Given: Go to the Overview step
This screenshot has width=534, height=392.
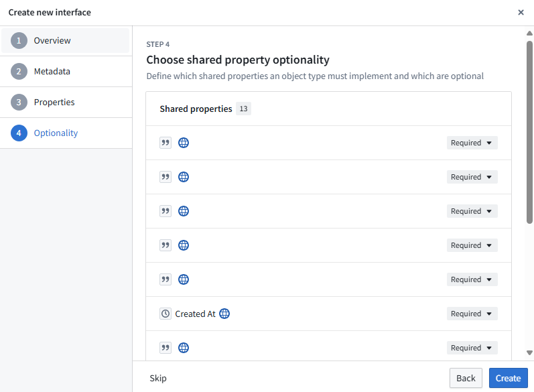Looking at the screenshot, I should [x=52, y=41].
